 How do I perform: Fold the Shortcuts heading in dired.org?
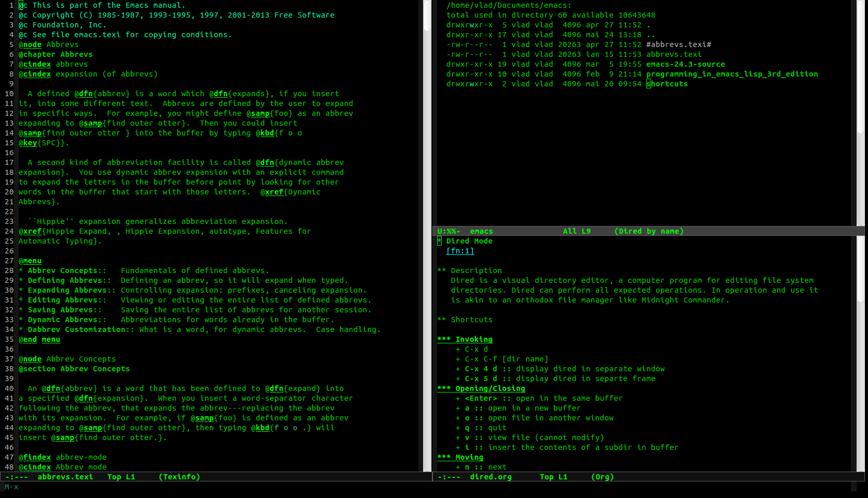point(465,320)
